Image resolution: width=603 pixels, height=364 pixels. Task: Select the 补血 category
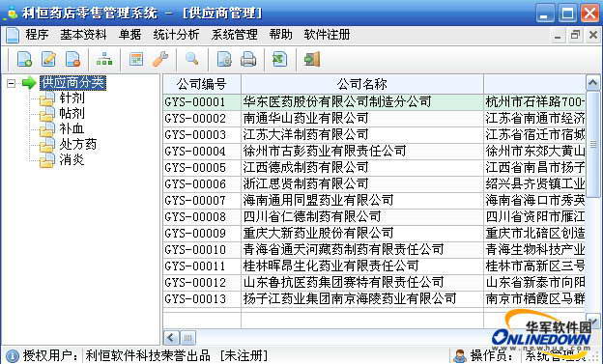click(72, 128)
